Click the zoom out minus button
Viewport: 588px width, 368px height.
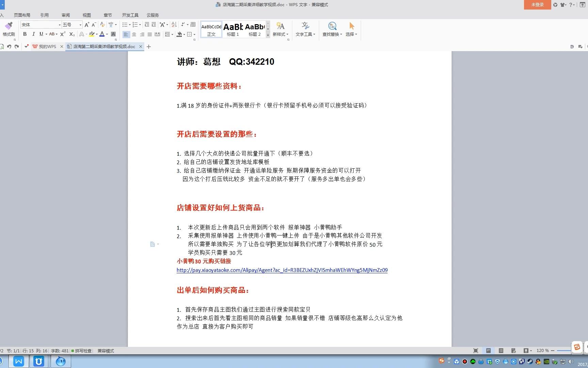click(x=553, y=351)
